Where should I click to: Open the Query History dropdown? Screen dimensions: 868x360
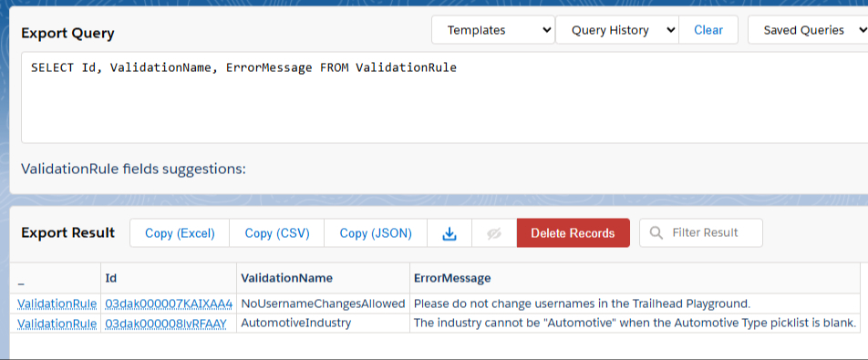tap(617, 30)
